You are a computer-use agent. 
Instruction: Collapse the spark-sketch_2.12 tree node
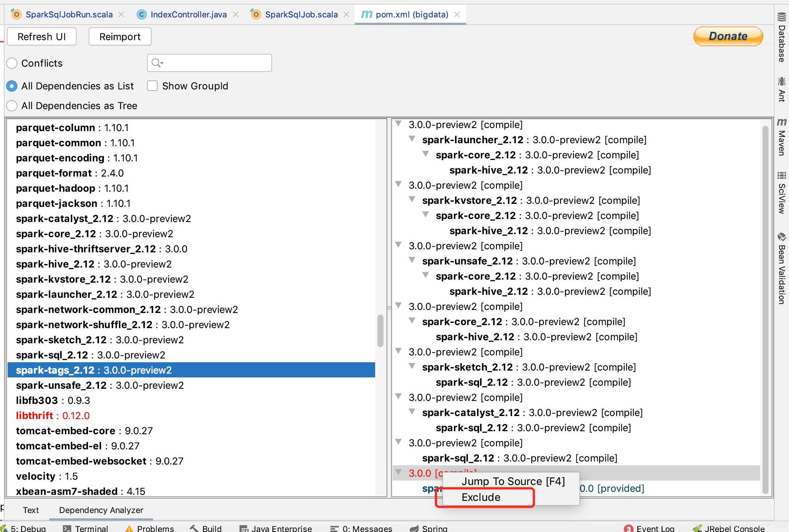click(x=412, y=366)
